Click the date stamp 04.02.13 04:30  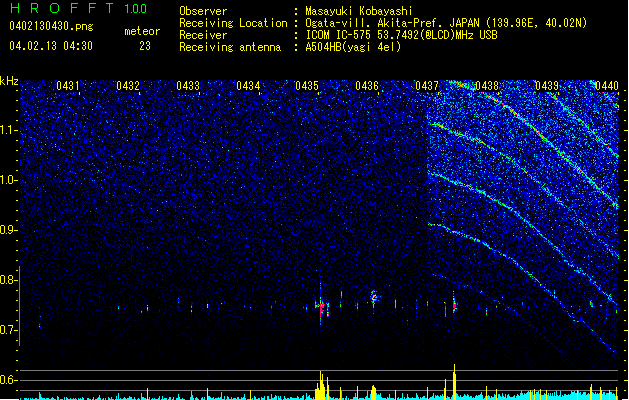pyautogui.click(x=51, y=46)
